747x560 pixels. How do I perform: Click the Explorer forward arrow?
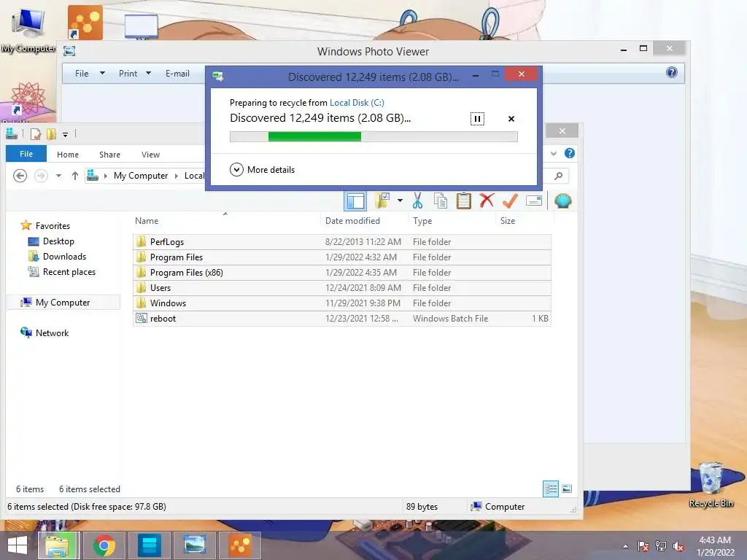click(41, 176)
